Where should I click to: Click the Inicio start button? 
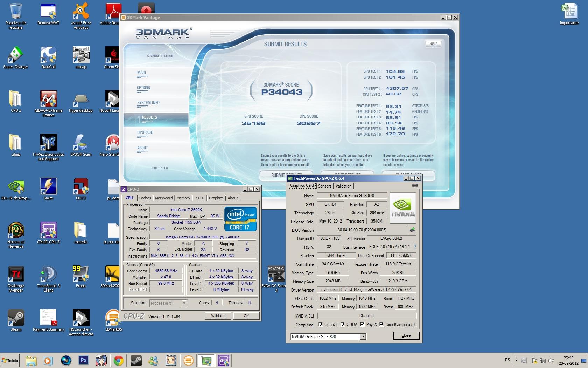coord(10,360)
